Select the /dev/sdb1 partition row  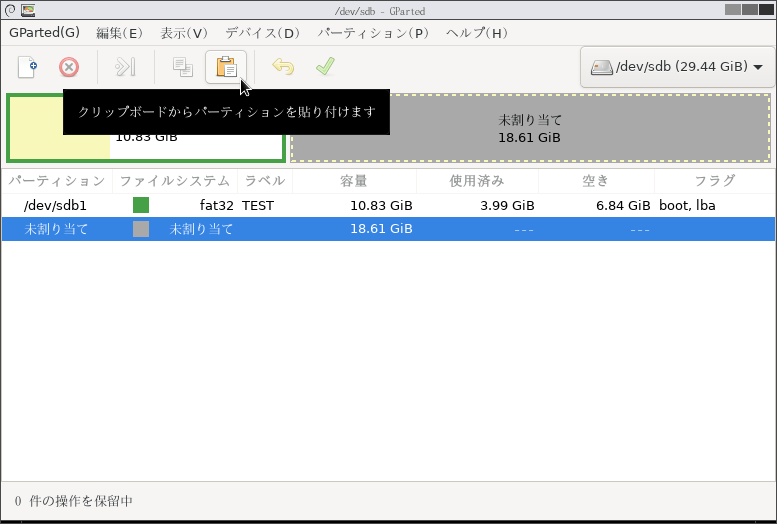(x=388, y=205)
